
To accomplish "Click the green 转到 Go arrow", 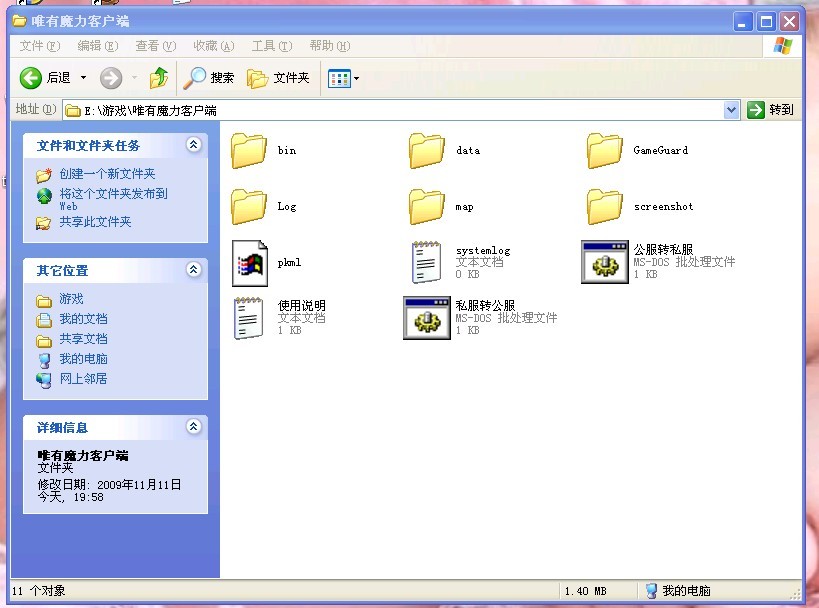I will click(755, 110).
